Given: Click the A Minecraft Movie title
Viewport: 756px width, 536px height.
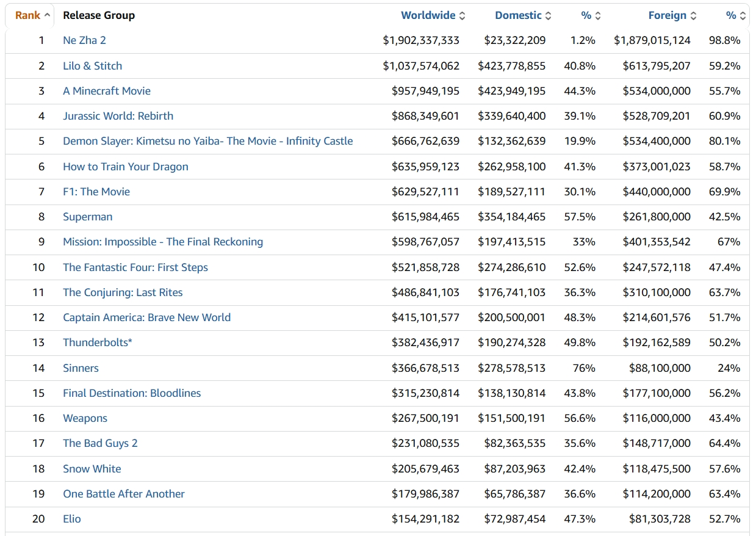Looking at the screenshot, I should click(x=106, y=91).
